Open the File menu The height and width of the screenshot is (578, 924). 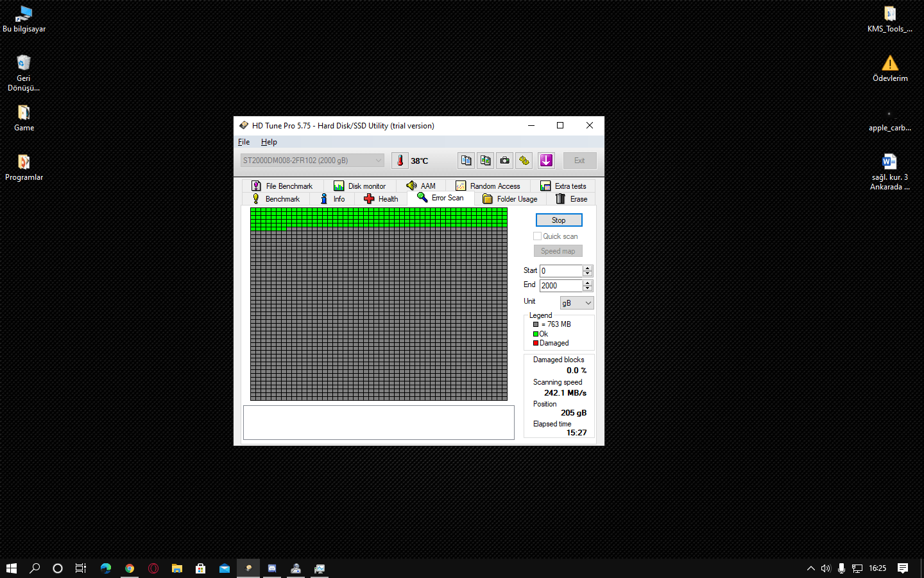(x=244, y=142)
